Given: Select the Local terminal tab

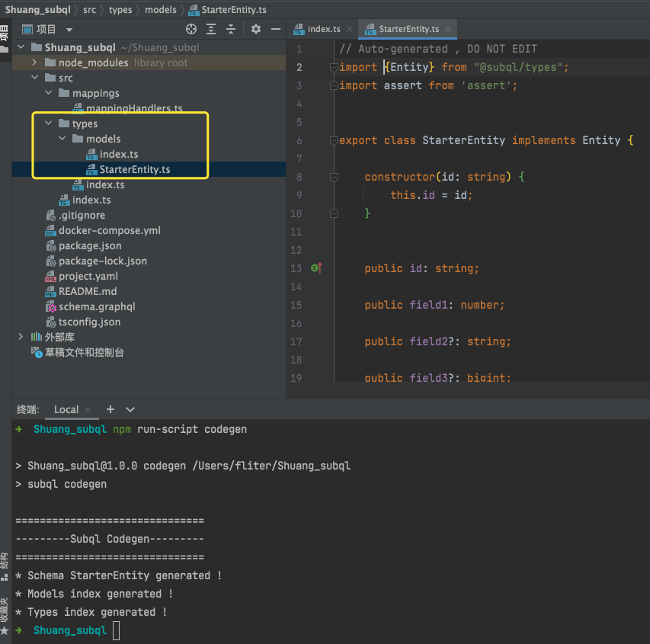Looking at the screenshot, I should click(x=66, y=409).
